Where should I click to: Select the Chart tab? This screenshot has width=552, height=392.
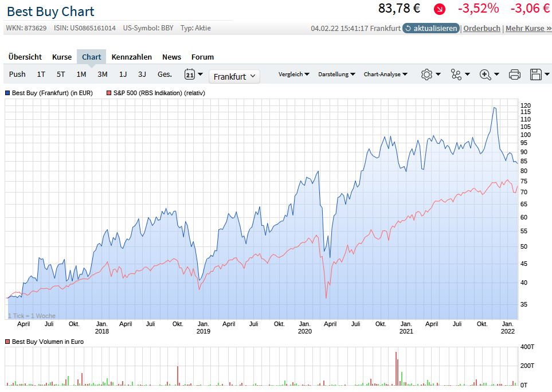[x=92, y=57]
